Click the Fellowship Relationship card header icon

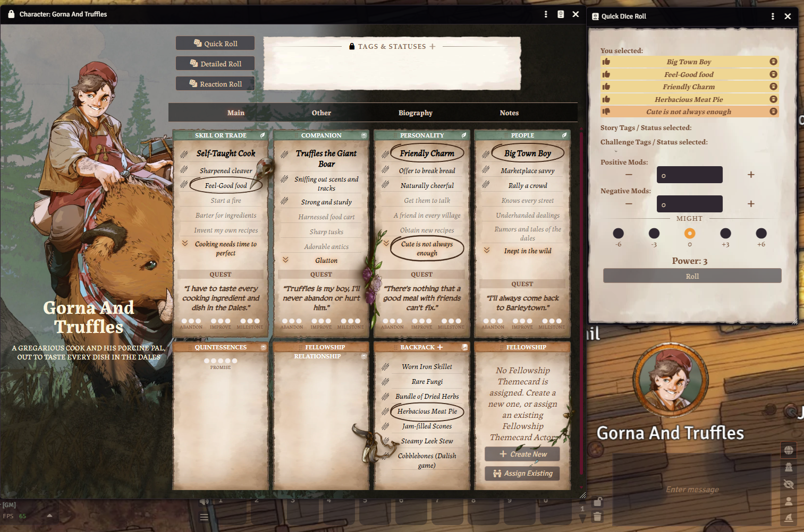(364, 356)
